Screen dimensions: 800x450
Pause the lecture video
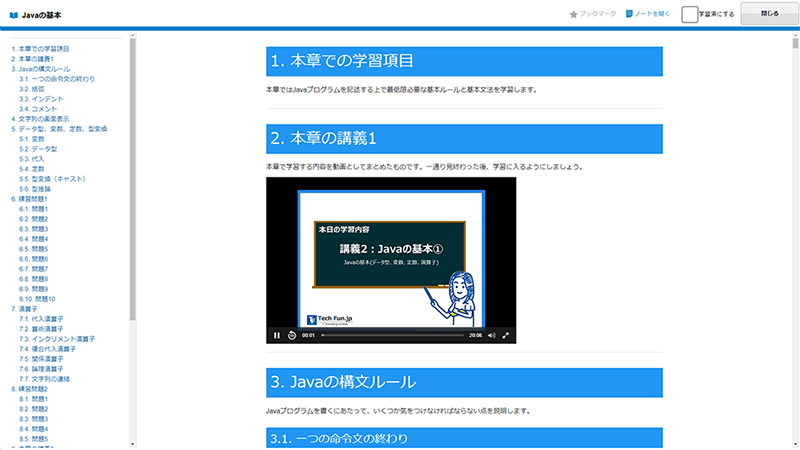[x=277, y=335]
